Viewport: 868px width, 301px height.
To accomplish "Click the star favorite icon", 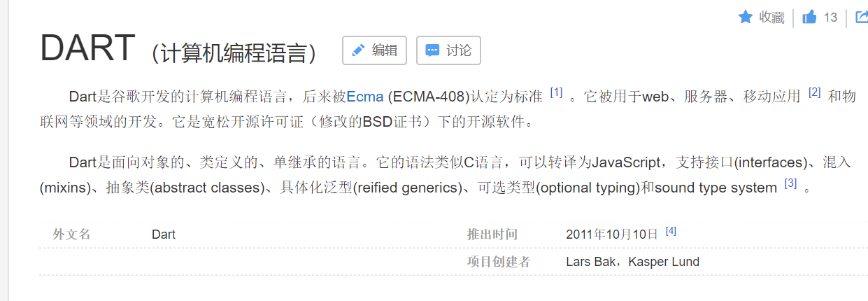I will pos(746,17).
